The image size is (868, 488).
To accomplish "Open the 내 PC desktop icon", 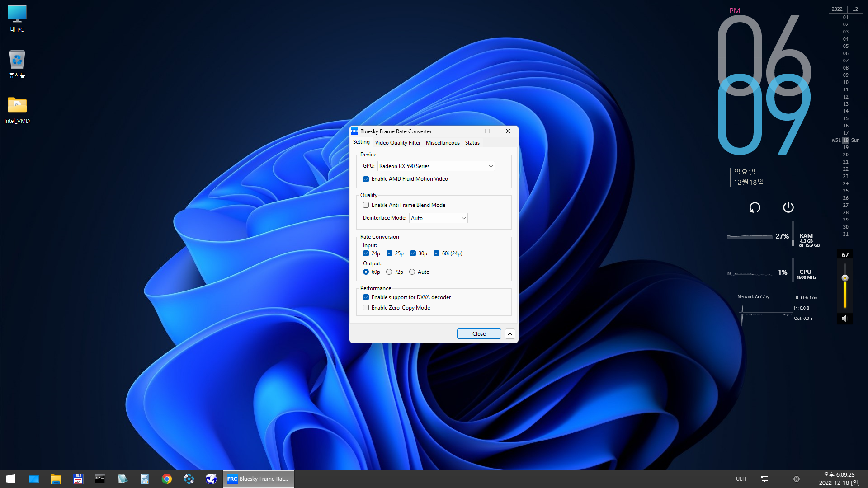I will (17, 19).
